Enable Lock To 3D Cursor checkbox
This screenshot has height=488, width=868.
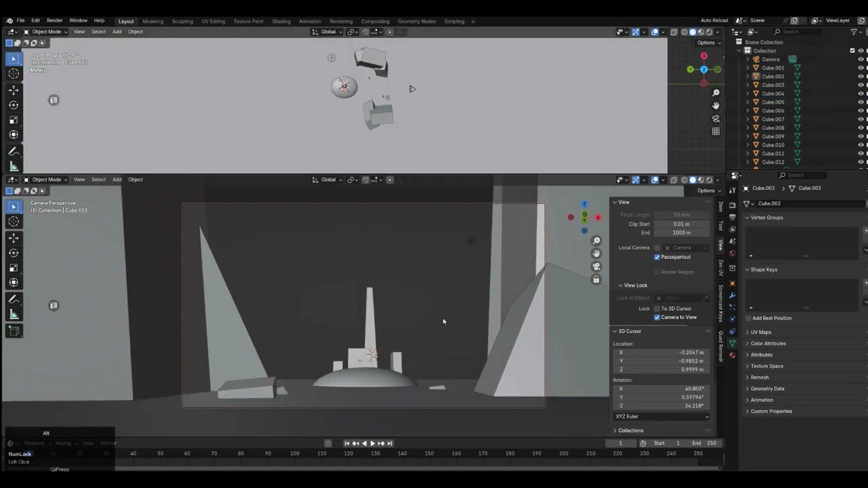pos(657,308)
